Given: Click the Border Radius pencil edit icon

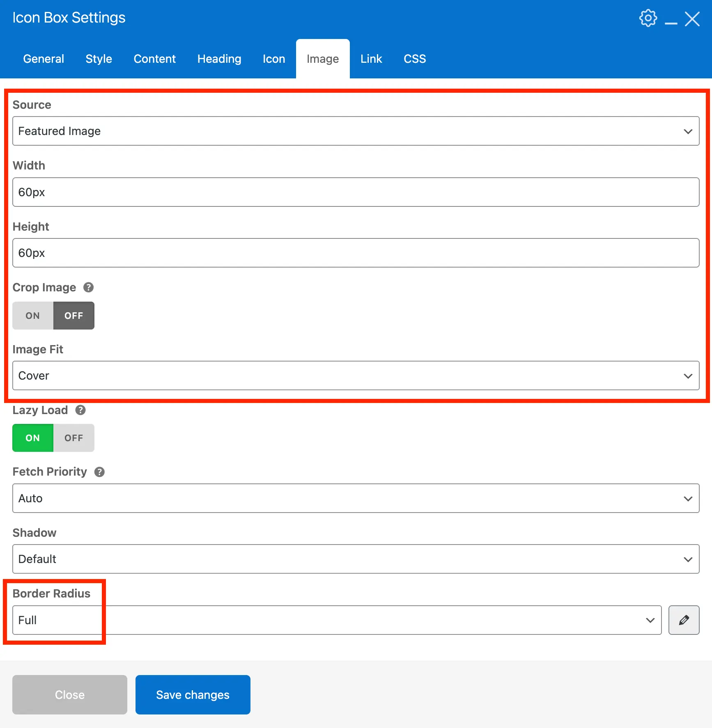Looking at the screenshot, I should coord(684,620).
